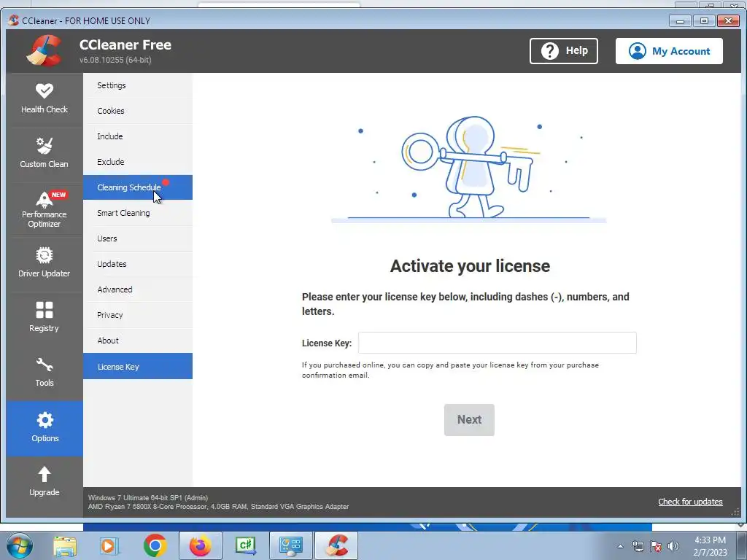The width and height of the screenshot is (747, 560).
Task: Open File Explorer from the taskbar
Action: [65, 546]
